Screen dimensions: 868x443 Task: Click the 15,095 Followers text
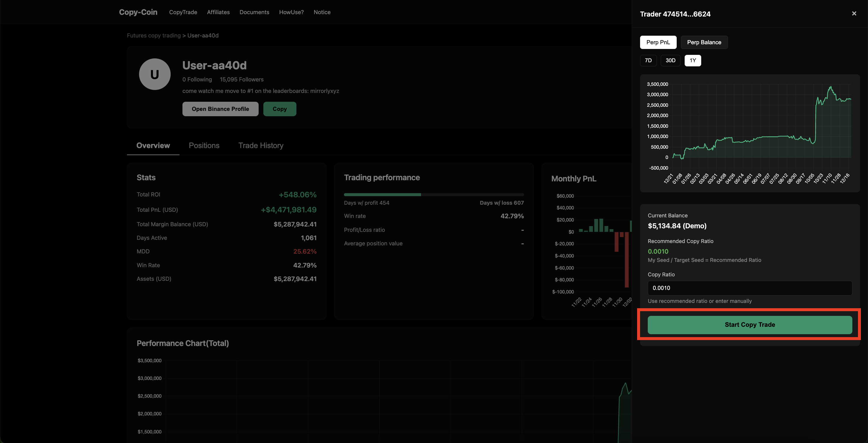pyautogui.click(x=242, y=79)
